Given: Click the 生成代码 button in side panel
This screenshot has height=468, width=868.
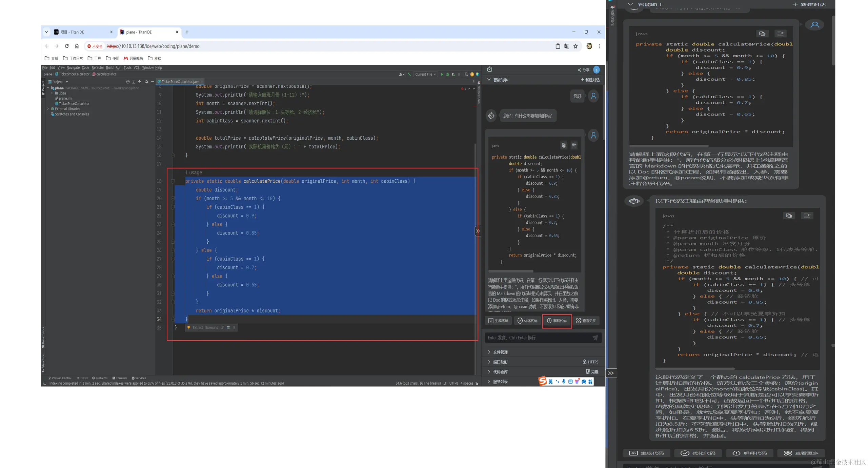Looking at the screenshot, I should [x=498, y=321].
